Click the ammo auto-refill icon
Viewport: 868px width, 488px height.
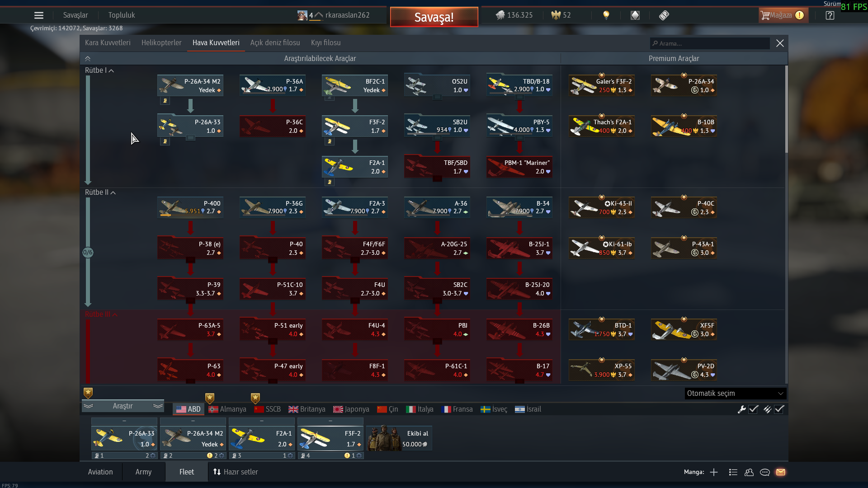pyautogui.click(x=767, y=409)
